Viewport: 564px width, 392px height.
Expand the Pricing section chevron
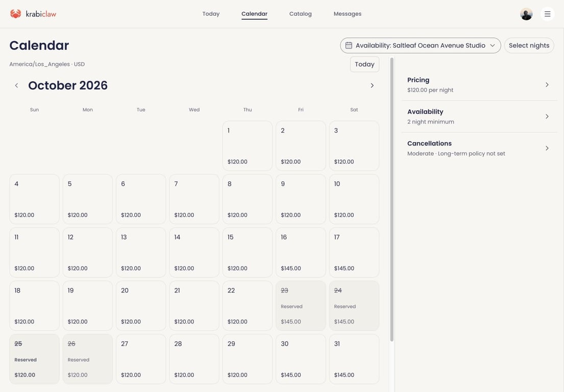click(547, 85)
